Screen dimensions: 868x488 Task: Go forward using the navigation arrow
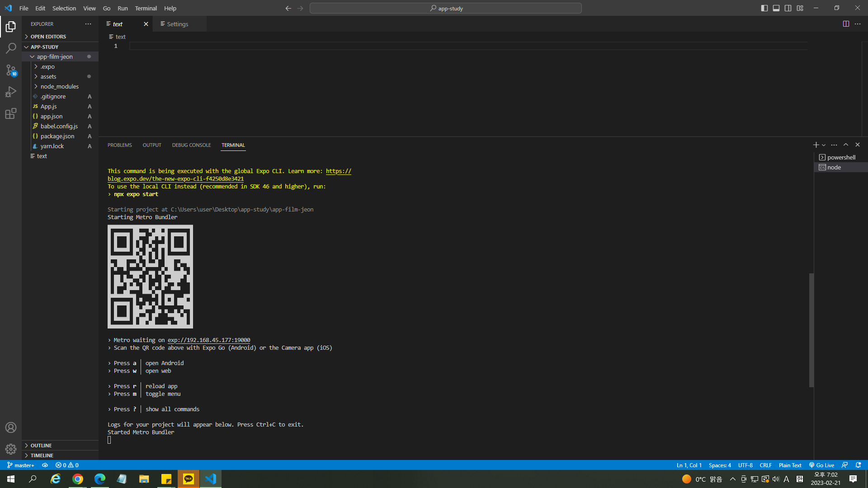[300, 8]
